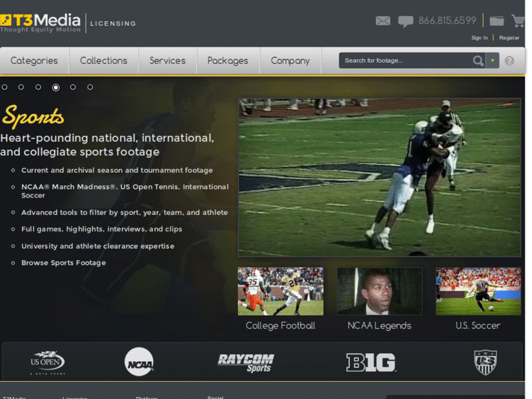Open the NCAA Legends thumbnail image
This screenshot has height=399, width=532.
[x=379, y=291]
